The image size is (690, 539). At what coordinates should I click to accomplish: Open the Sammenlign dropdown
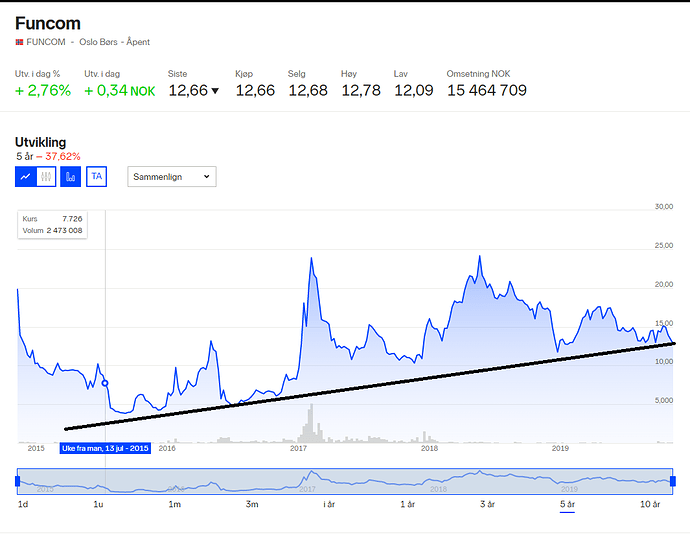point(172,176)
